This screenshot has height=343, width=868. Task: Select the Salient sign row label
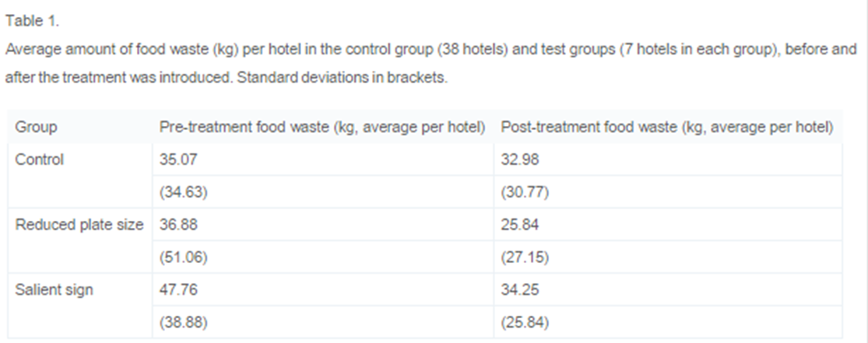click(x=54, y=290)
